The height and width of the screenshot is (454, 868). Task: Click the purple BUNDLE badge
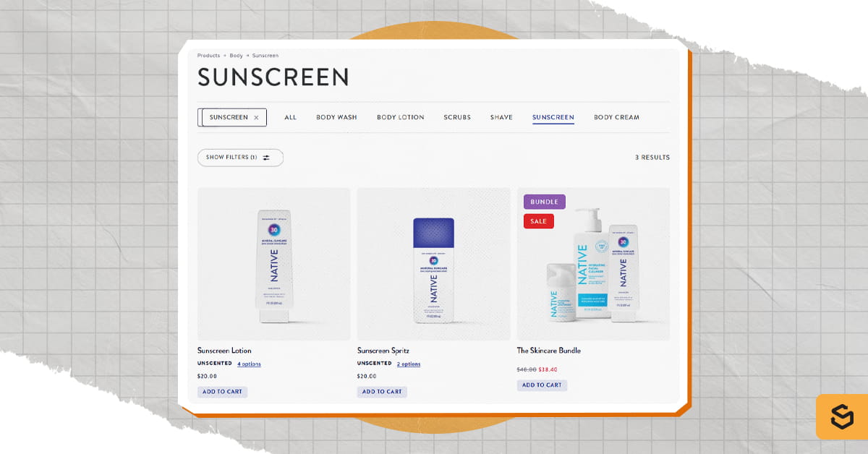click(544, 202)
